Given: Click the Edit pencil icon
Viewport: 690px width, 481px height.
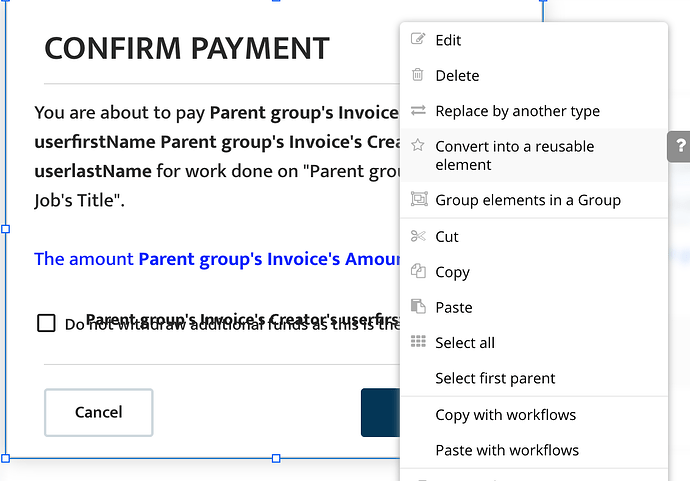Looking at the screenshot, I should (x=418, y=39).
